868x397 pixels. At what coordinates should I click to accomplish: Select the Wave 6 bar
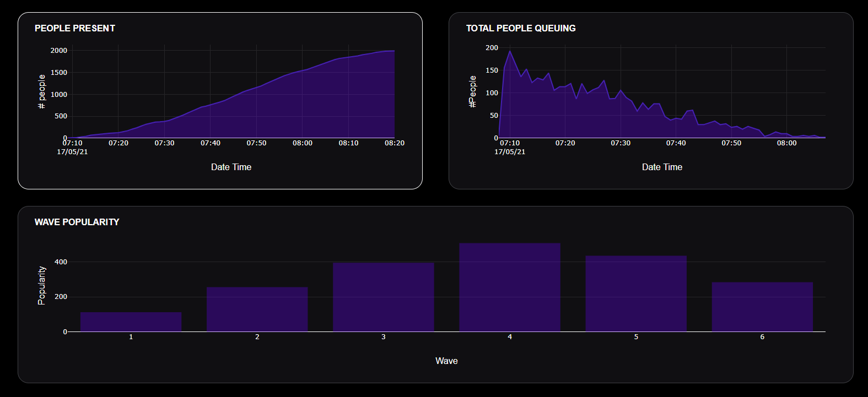pyautogui.click(x=762, y=307)
